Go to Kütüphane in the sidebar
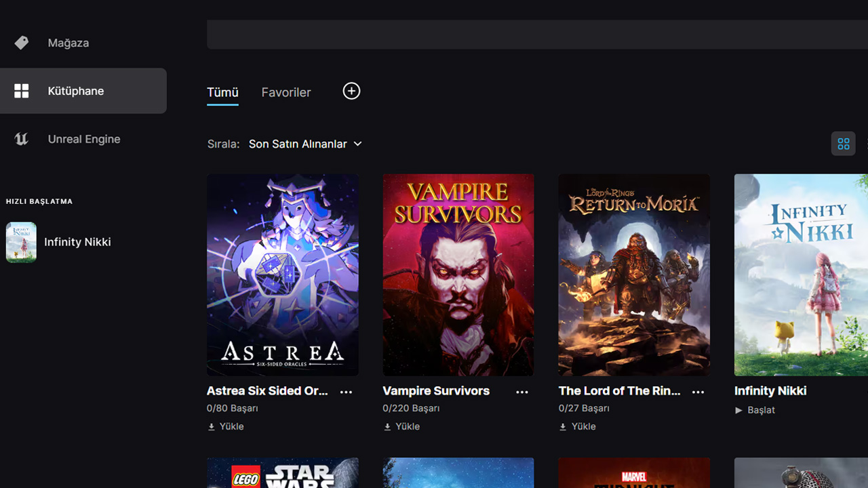 point(83,91)
